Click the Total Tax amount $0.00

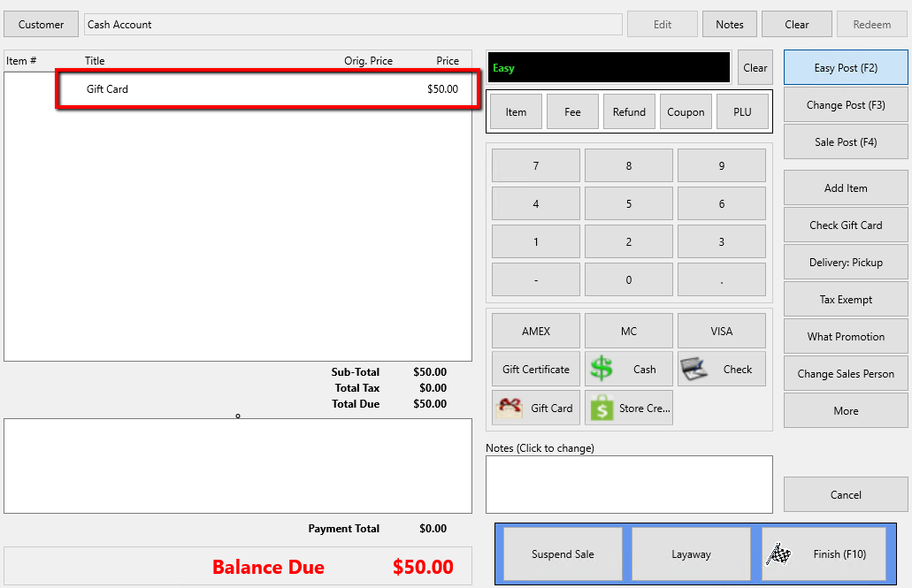click(433, 388)
